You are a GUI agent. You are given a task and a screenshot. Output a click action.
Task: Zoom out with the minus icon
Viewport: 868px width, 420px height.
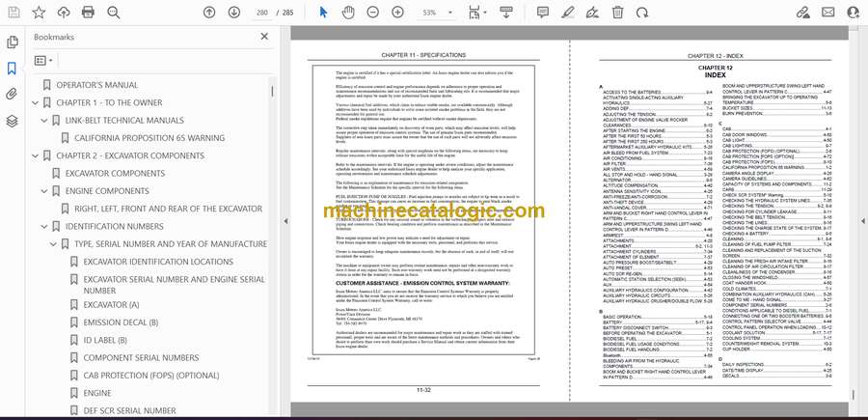[x=373, y=13]
